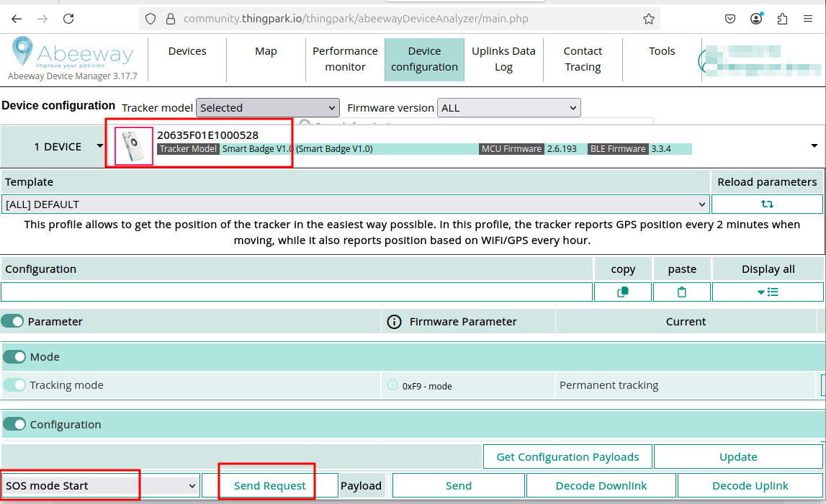Screen dimensions: 826x504
Task: Click the device ID 20635F01E1000528
Action: 207,135
